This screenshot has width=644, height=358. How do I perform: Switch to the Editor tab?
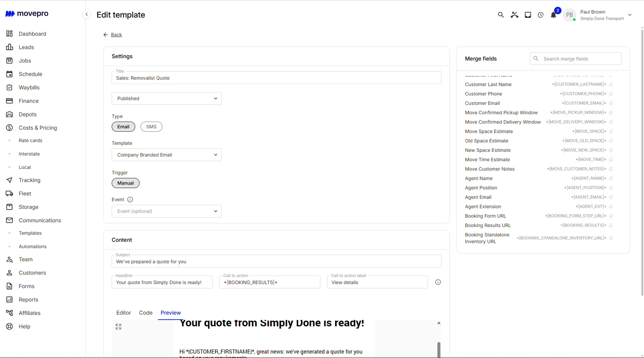click(x=124, y=313)
